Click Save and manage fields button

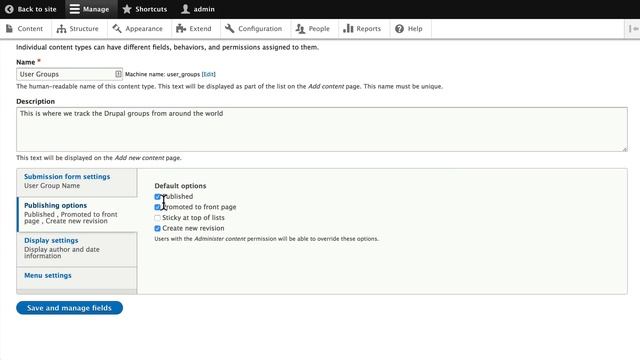pyautogui.click(x=69, y=308)
